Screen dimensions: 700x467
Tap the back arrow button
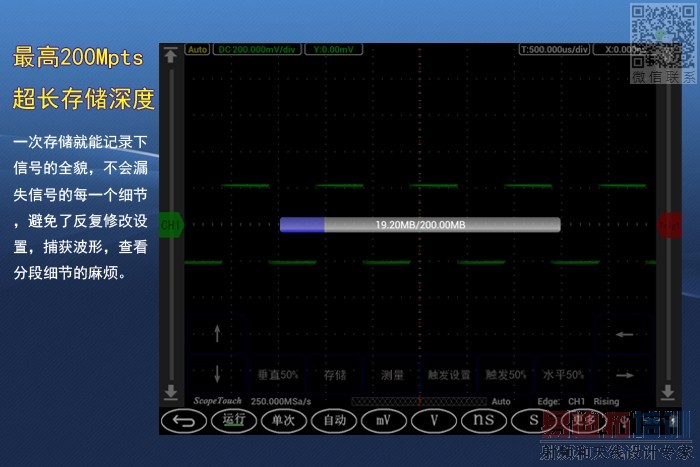pos(183,421)
